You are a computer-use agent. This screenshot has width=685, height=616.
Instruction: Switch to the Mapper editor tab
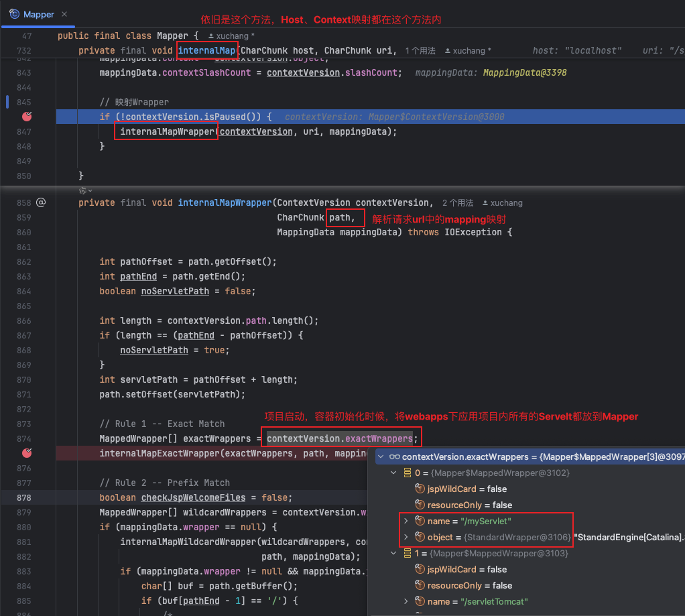click(x=38, y=15)
